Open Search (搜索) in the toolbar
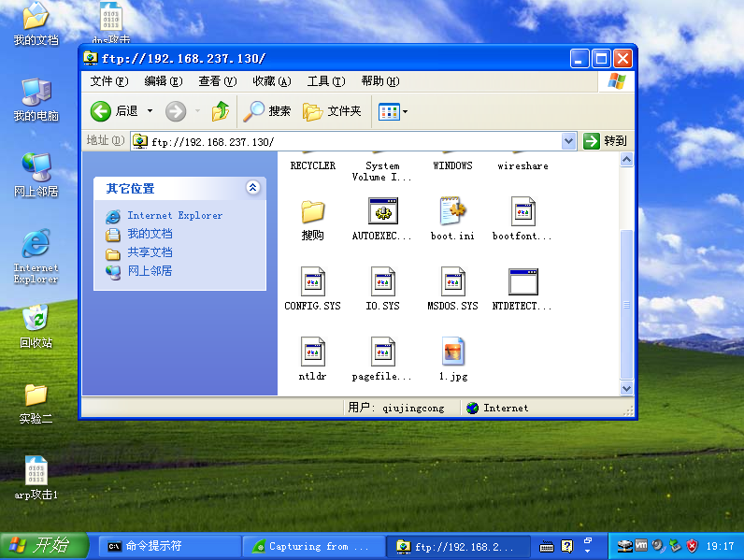Screen dimensions: 744x560 click(267, 111)
